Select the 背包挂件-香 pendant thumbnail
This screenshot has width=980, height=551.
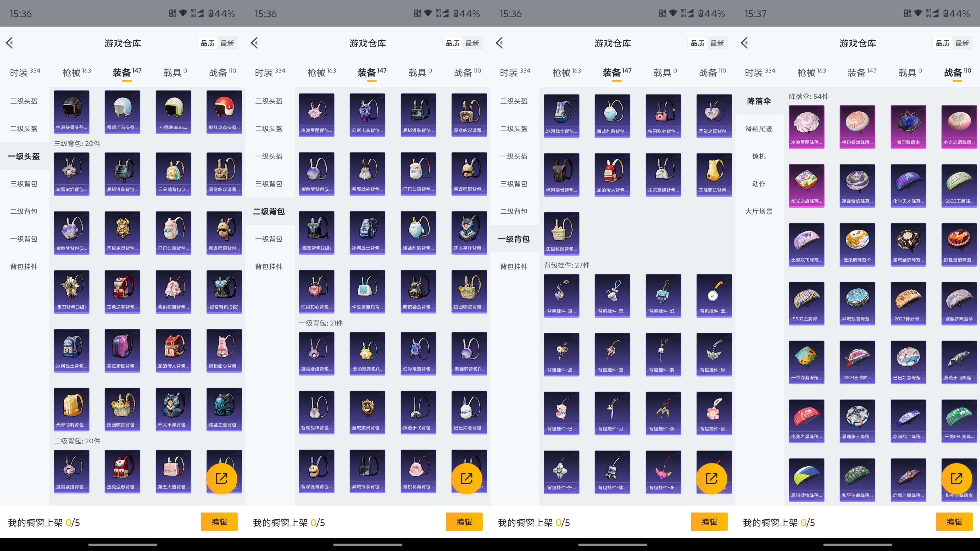tap(714, 413)
